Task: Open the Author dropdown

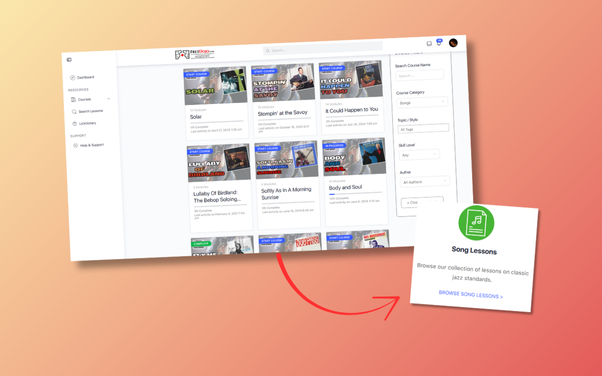Action: (x=425, y=181)
